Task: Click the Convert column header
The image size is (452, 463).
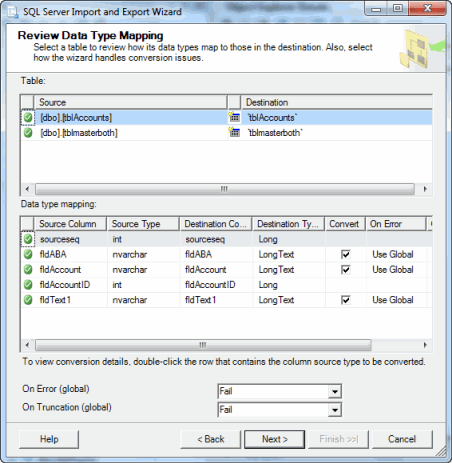Action: tap(345, 224)
